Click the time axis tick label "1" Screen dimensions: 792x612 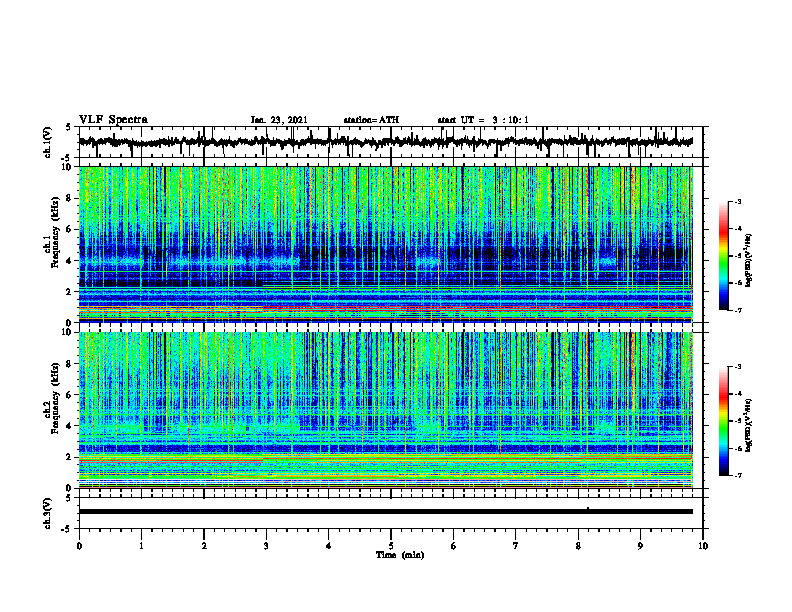point(141,546)
